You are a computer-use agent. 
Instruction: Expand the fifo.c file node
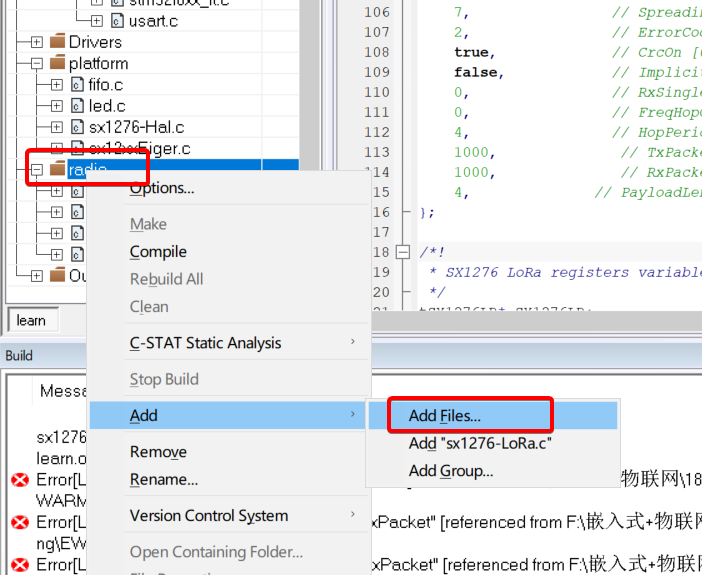56,85
